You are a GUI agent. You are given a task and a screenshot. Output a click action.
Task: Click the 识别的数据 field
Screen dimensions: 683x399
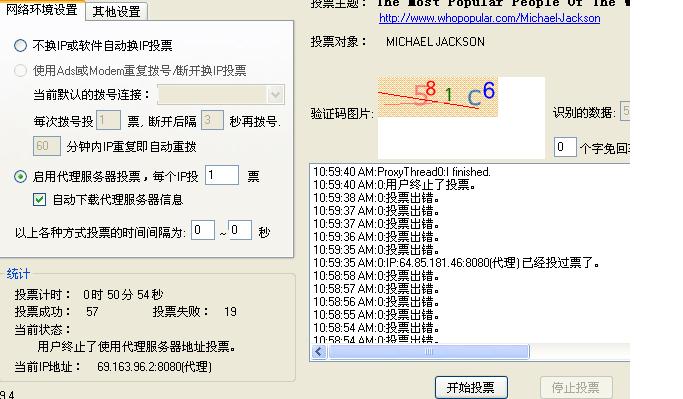click(x=625, y=112)
